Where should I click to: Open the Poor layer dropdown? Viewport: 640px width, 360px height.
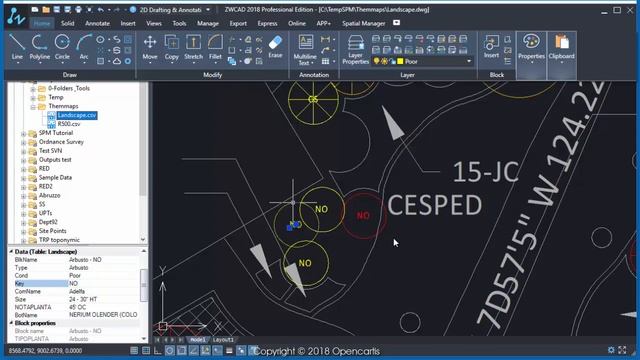pos(469,61)
